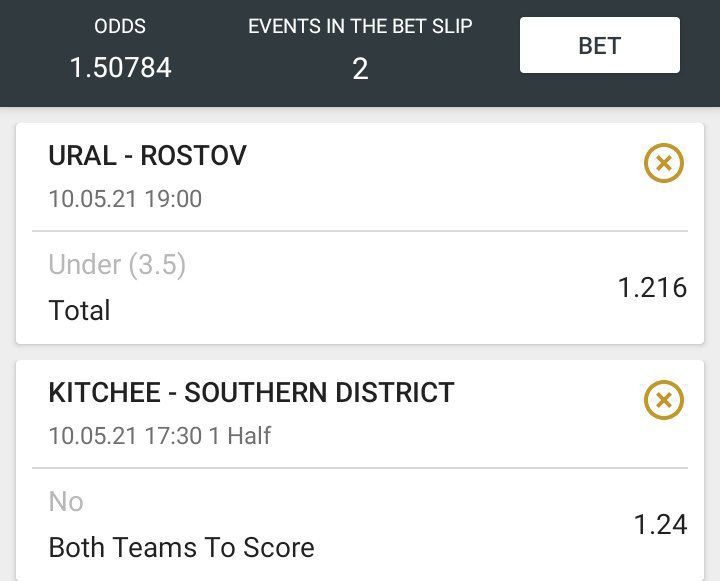Tap the Total market label

tap(79, 310)
